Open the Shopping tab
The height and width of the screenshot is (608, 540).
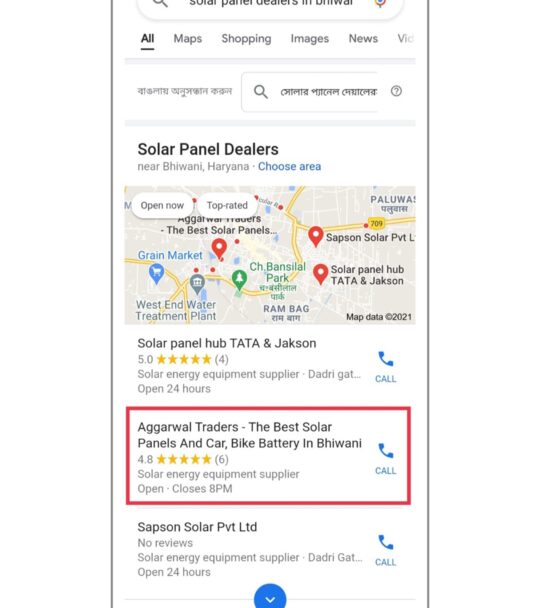(x=246, y=39)
